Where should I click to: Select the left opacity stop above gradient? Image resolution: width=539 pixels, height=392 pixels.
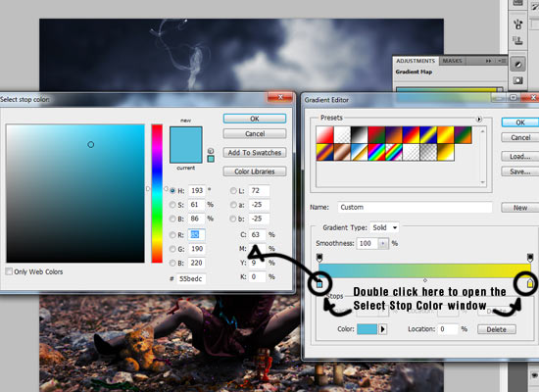(x=319, y=258)
